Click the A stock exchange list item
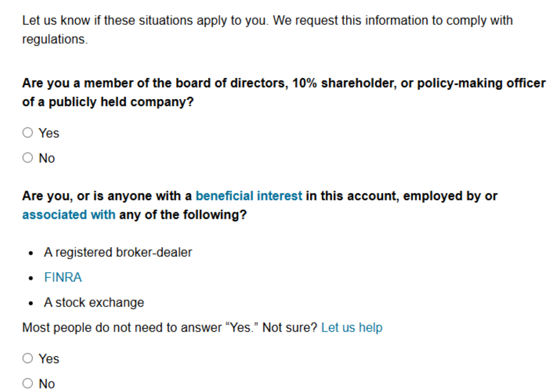550x392 pixels. click(94, 303)
